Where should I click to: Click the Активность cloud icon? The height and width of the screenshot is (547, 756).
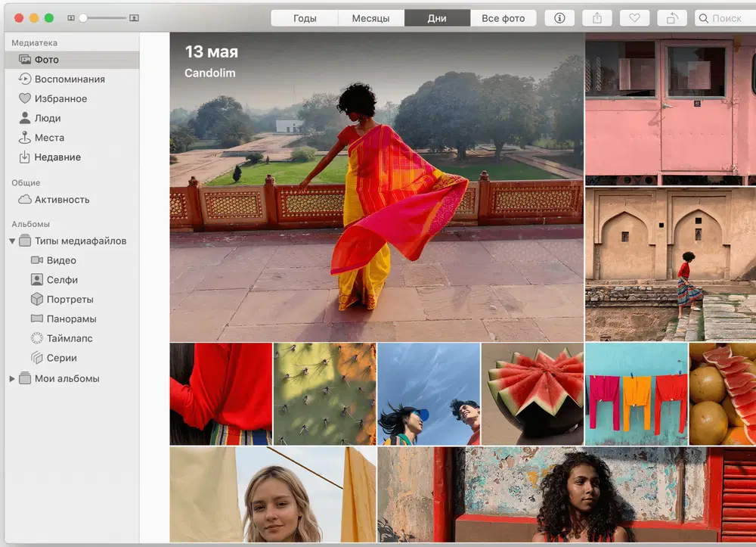[25, 199]
